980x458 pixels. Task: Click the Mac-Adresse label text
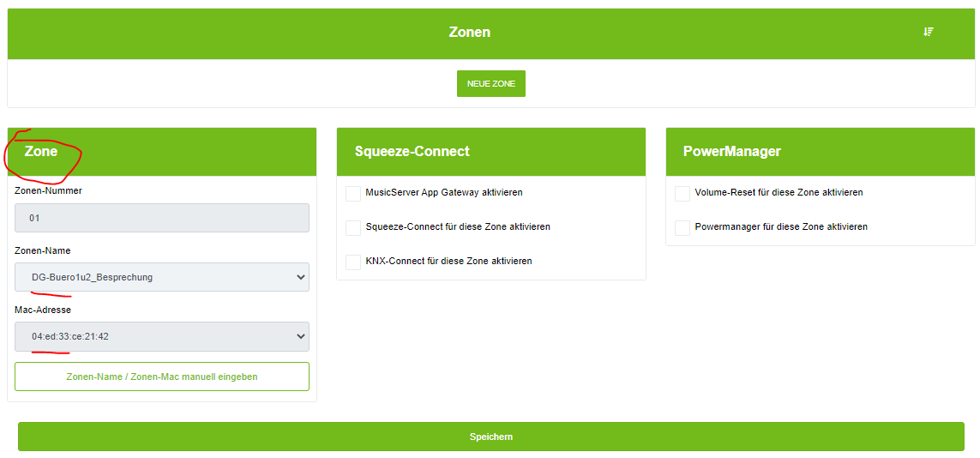[42, 310]
